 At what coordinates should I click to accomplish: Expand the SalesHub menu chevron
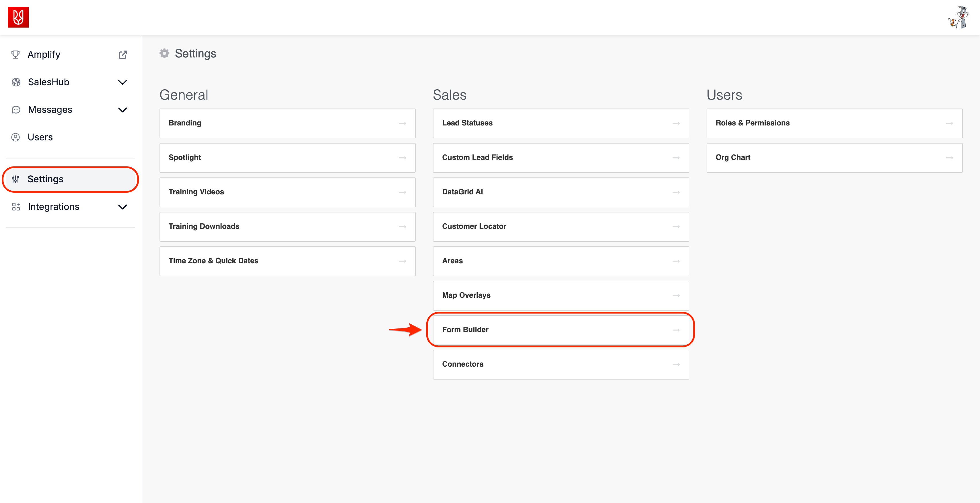point(122,82)
